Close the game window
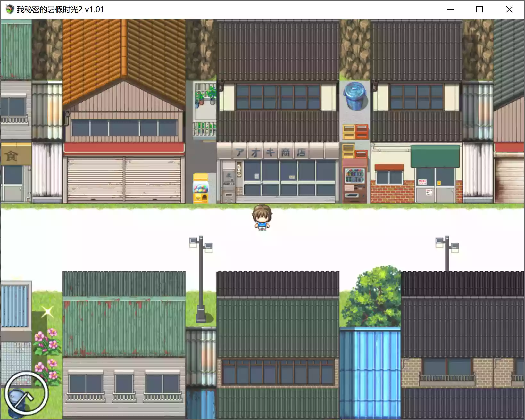Image resolution: width=525 pixels, height=420 pixels. (x=509, y=9)
